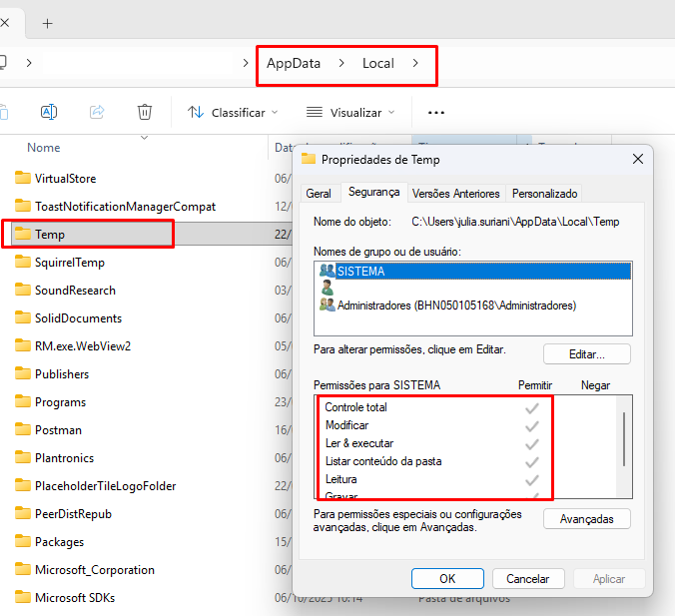This screenshot has width=675, height=616.
Task: Click the SoundResearch folder icon
Action: click(x=22, y=290)
